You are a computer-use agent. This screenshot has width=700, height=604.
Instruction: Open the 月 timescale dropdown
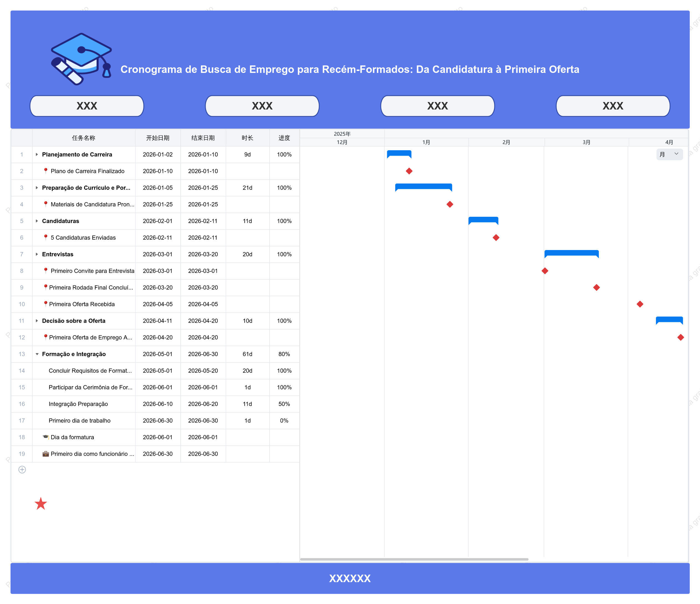[670, 154]
